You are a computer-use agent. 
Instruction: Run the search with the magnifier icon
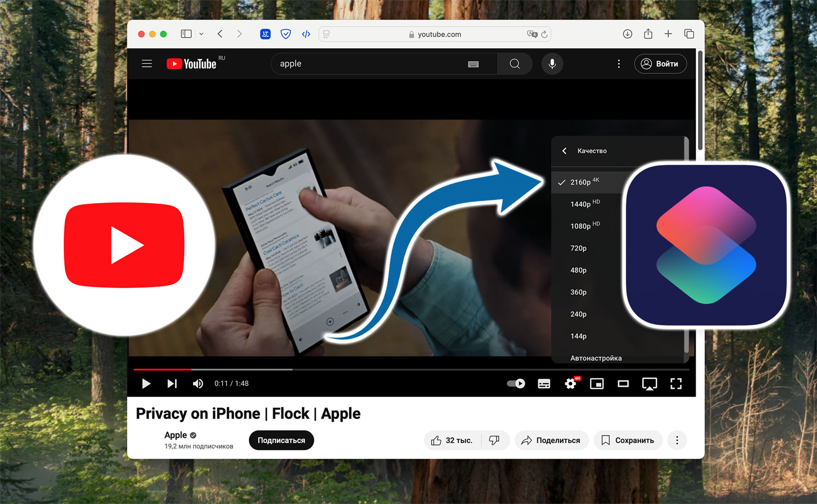[x=514, y=64]
